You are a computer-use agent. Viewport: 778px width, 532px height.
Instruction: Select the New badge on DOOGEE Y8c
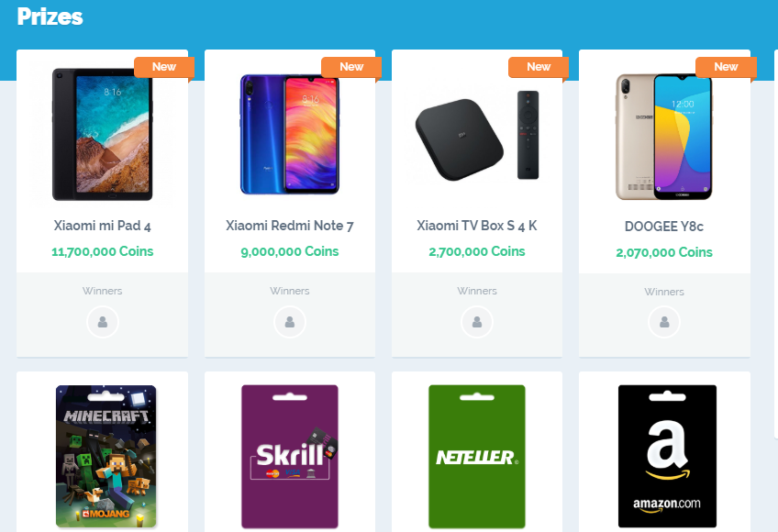pos(726,68)
